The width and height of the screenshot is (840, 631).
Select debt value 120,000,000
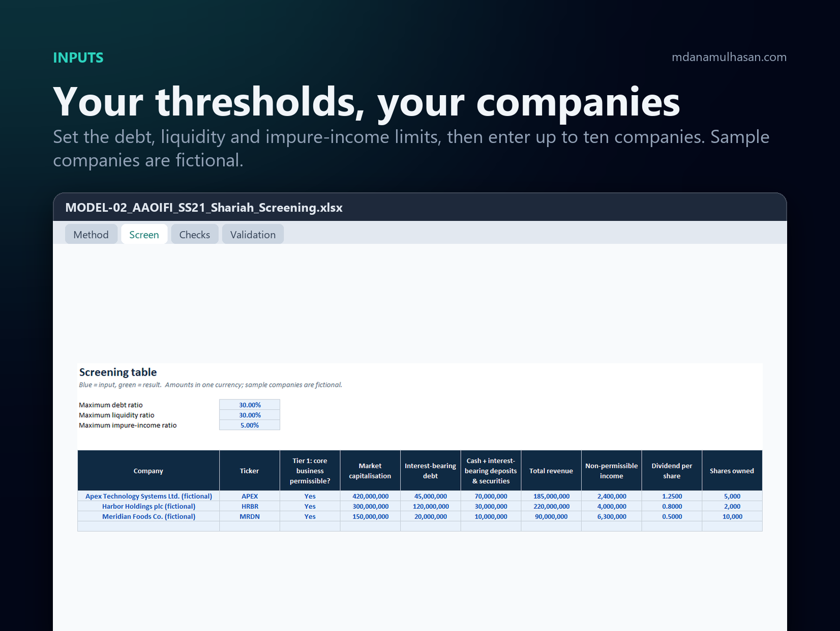click(431, 506)
